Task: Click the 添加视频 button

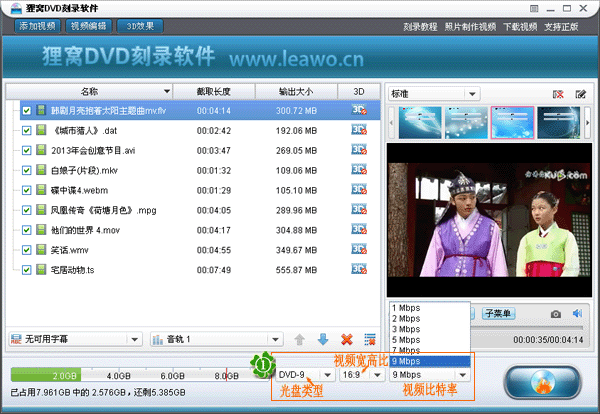Action: 38,26
